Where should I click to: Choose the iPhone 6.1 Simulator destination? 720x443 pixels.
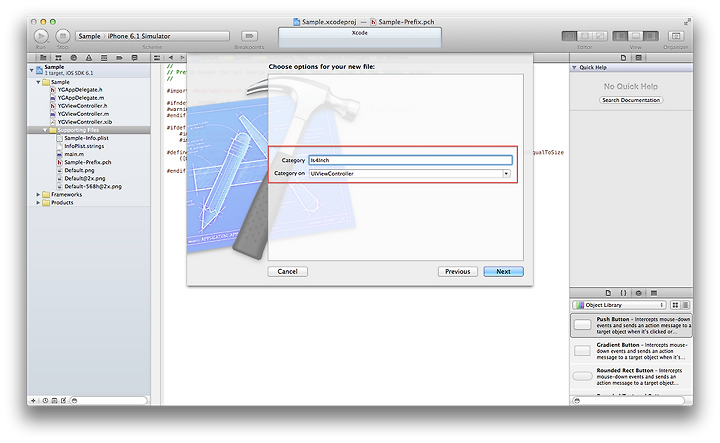(139, 36)
